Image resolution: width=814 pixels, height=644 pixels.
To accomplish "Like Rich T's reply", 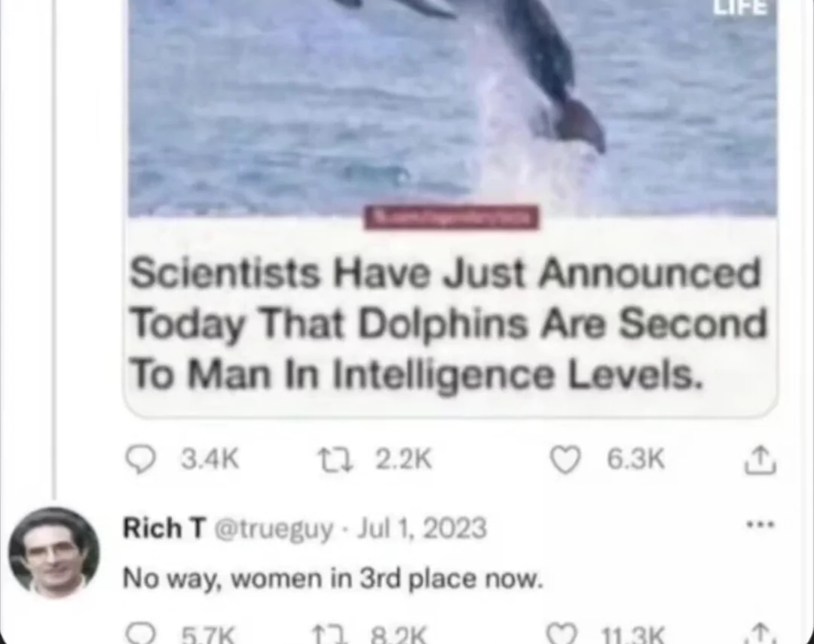I will point(562,635).
